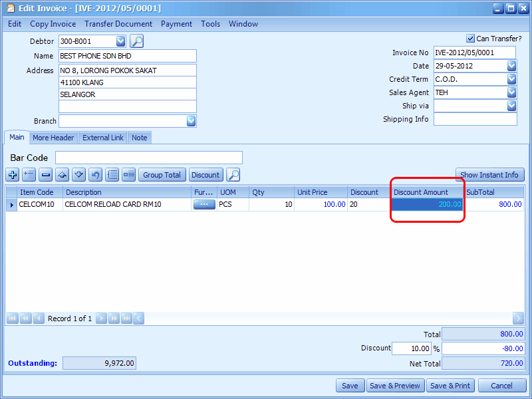Select the Discount Amount cell 200.00
Viewport: 532px width, 399px height.
pos(428,204)
